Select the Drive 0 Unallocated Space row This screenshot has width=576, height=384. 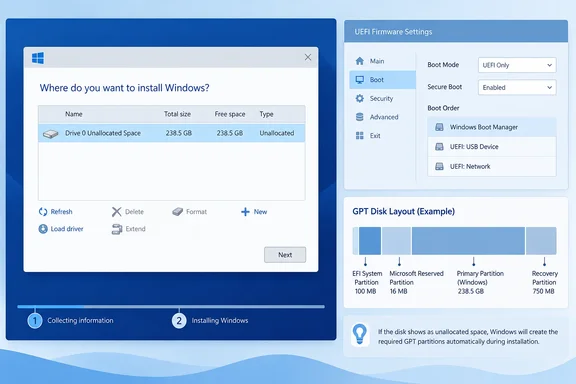point(172,133)
